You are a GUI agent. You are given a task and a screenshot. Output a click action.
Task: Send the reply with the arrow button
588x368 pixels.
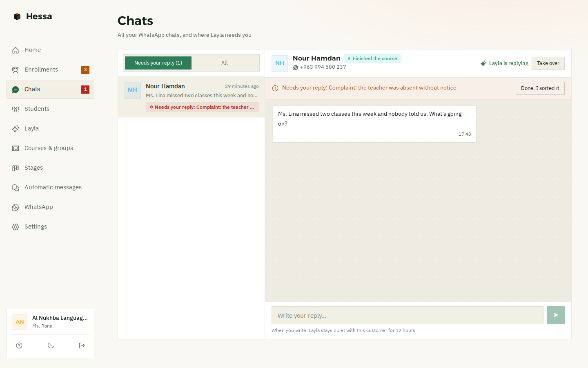(x=556, y=315)
